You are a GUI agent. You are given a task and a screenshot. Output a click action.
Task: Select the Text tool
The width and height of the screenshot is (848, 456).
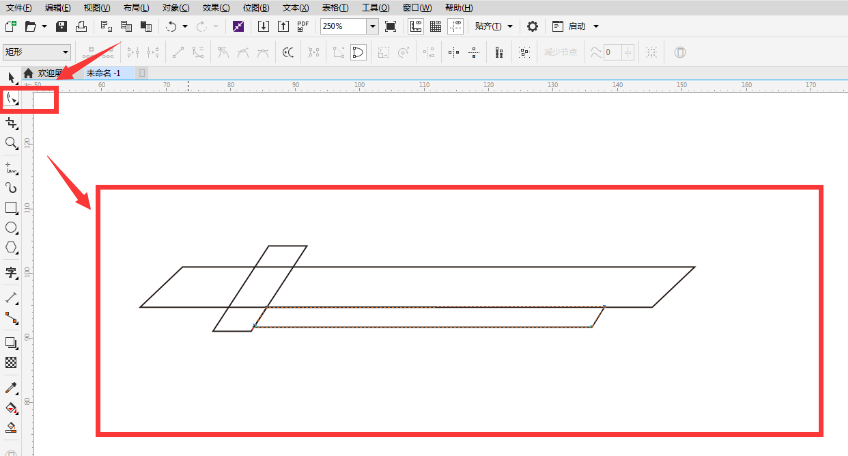click(x=11, y=273)
